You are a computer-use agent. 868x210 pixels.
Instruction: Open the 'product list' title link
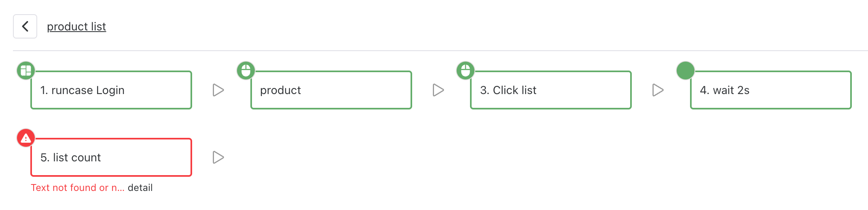(76, 26)
